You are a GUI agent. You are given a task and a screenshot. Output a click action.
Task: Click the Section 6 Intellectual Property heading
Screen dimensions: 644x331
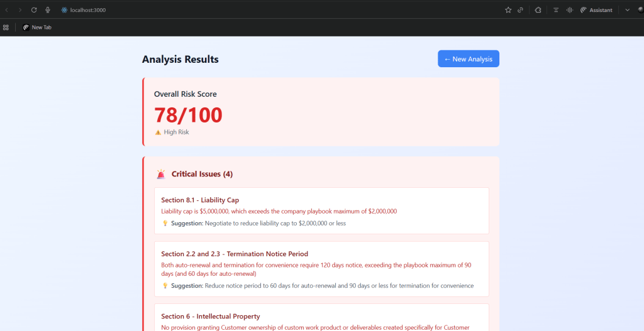click(210, 317)
